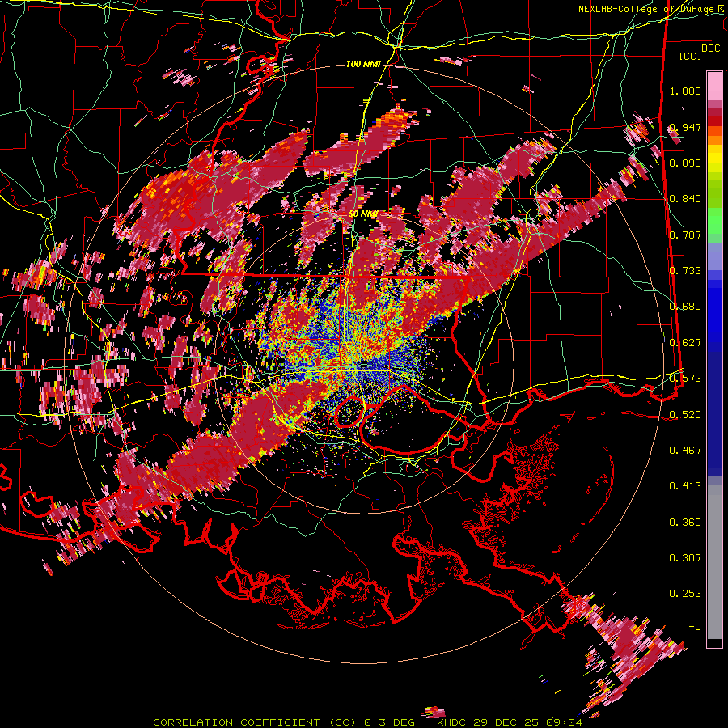Click the 0.787 scale value
This screenshot has width=728, height=728.
[x=685, y=235]
